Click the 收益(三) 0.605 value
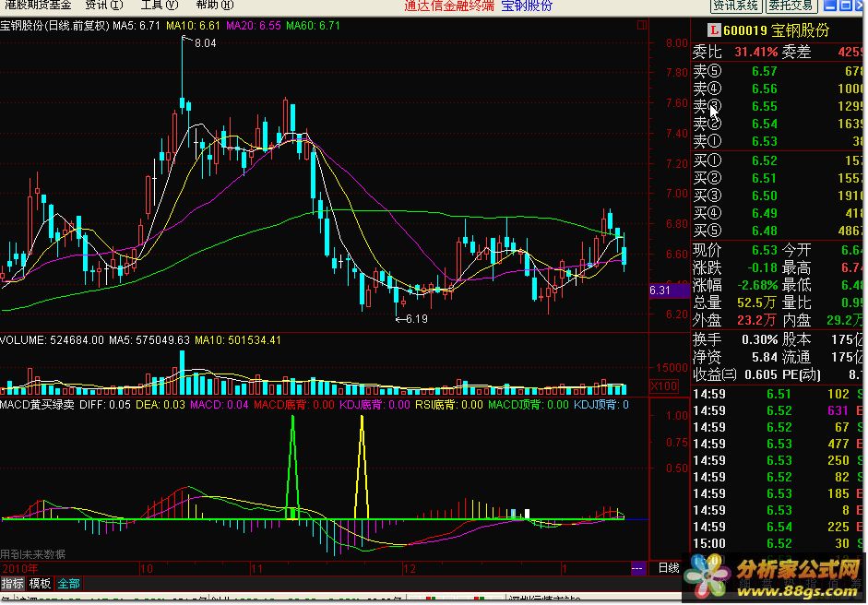 coord(761,374)
